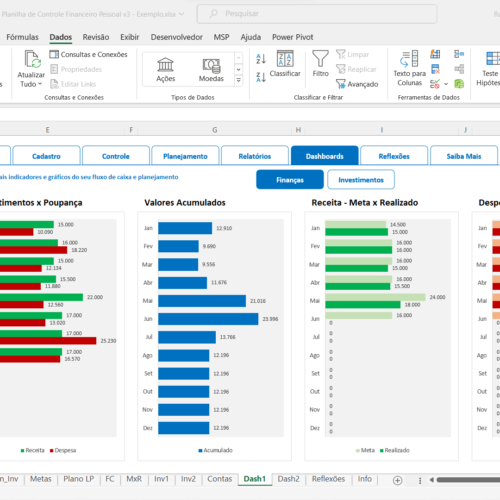Click the Editar Links command
This screenshot has width=500, height=500.
pos(73,84)
